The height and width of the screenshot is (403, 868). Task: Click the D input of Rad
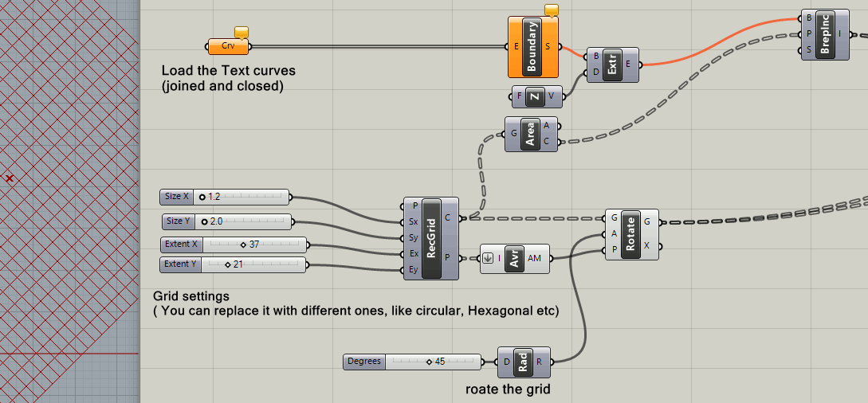pyautogui.click(x=506, y=362)
